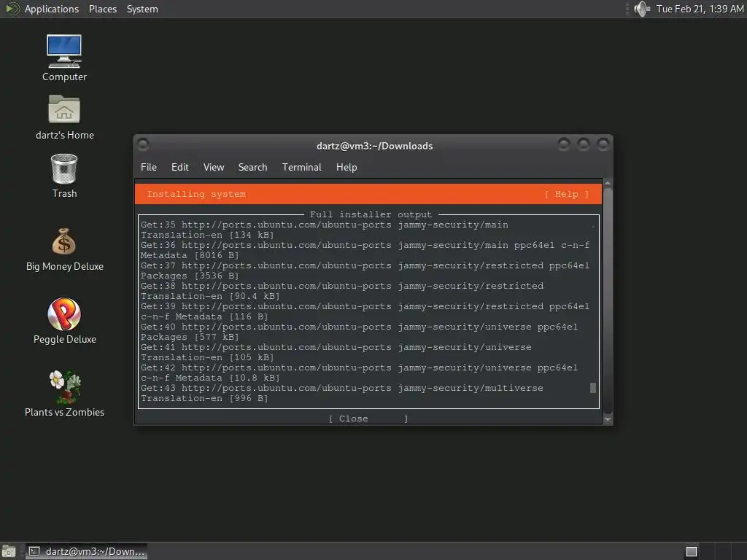Click the Get:40 output line
The height and width of the screenshot is (560, 747).
pyautogui.click(x=359, y=327)
